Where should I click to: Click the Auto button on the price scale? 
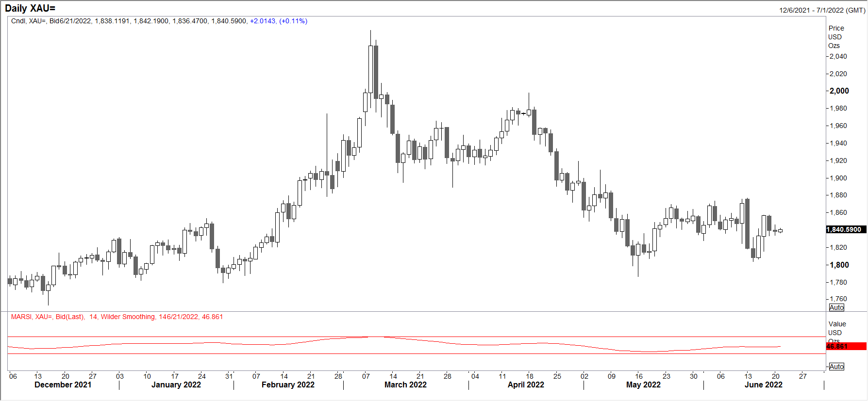point(836,307)
